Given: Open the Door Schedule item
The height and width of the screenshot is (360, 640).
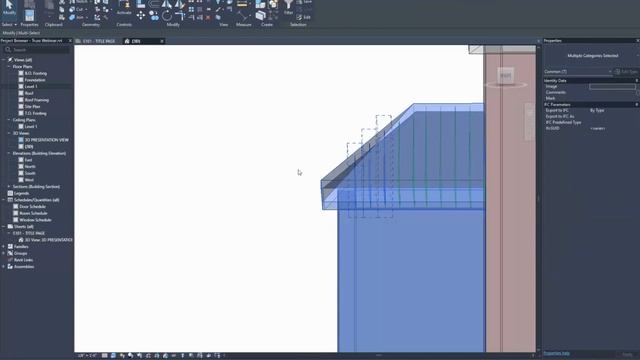Looking at the screenshot, I should [33, 207].
